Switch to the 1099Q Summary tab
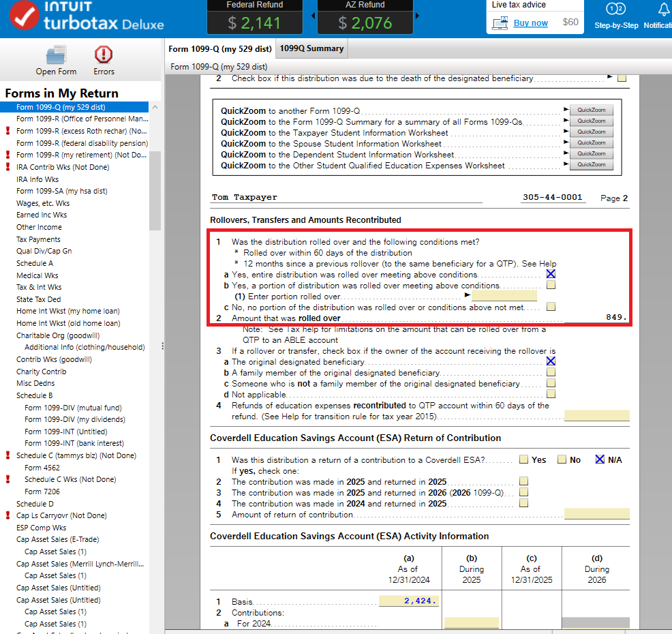This screenshot has height=634, width=672. [x=311, y=48]
